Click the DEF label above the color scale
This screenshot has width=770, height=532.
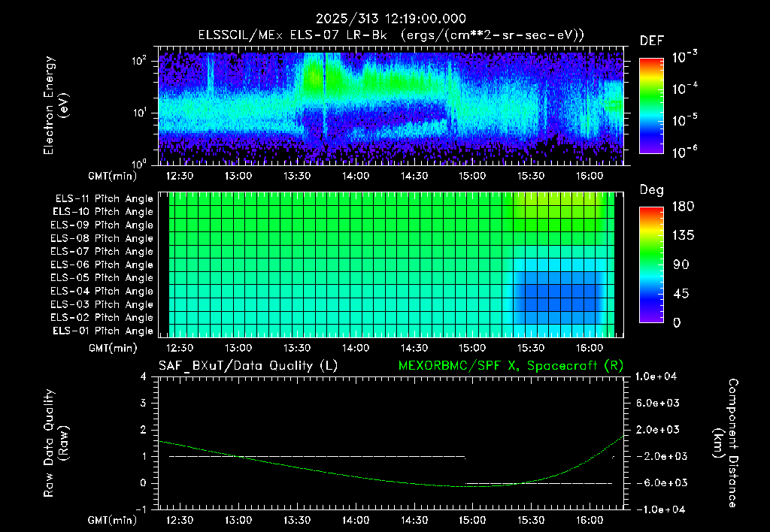[652, 41]
